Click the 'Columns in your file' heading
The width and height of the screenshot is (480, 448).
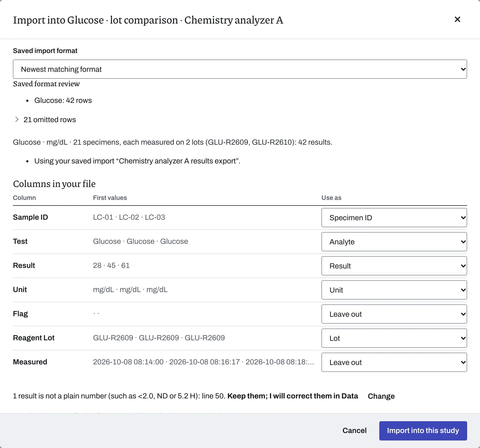point(54,184)
